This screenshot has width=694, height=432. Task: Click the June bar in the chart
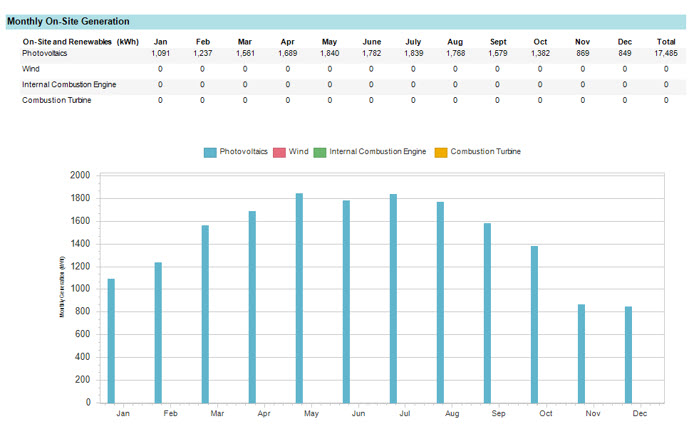coord(346,301)
